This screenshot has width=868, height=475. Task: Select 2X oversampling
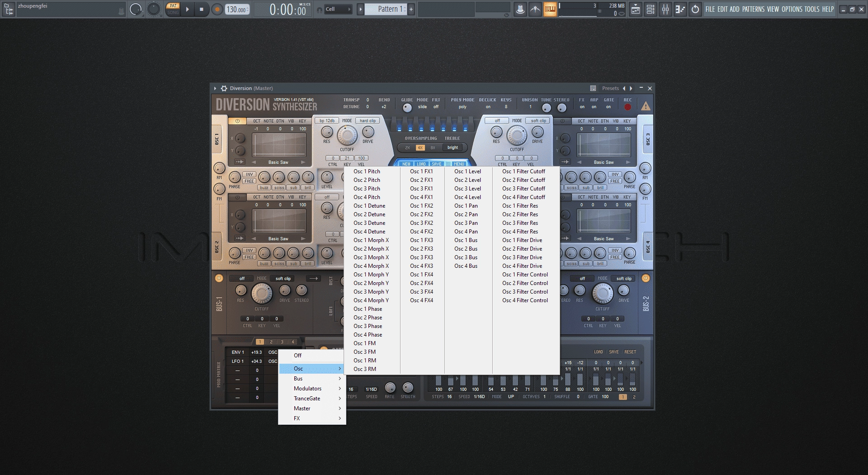[x=407, y=147]
